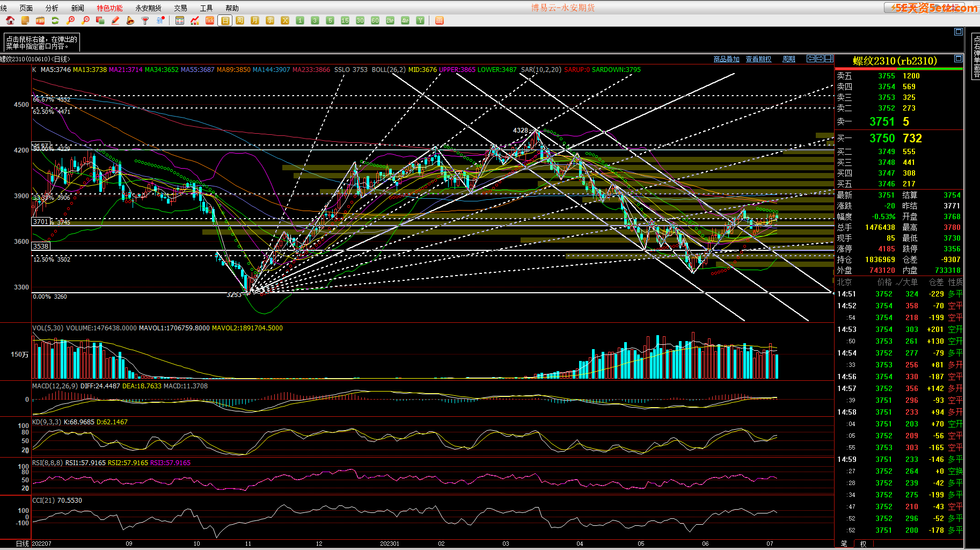The image size is (980, 550).
Task: Click the panel layout split icon
Action: pos(829,59)
